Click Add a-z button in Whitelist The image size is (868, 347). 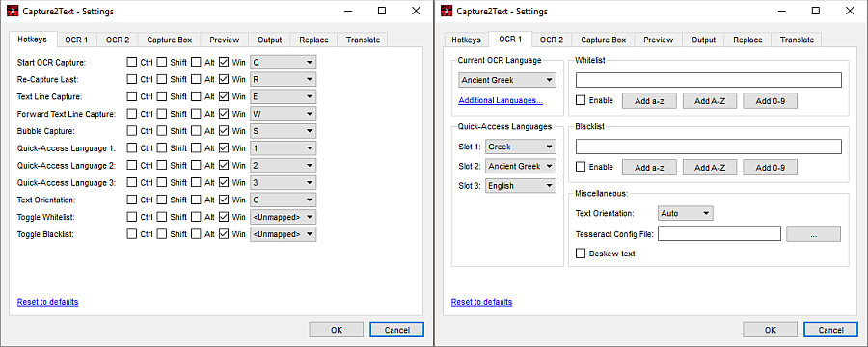tap(649, 100)
